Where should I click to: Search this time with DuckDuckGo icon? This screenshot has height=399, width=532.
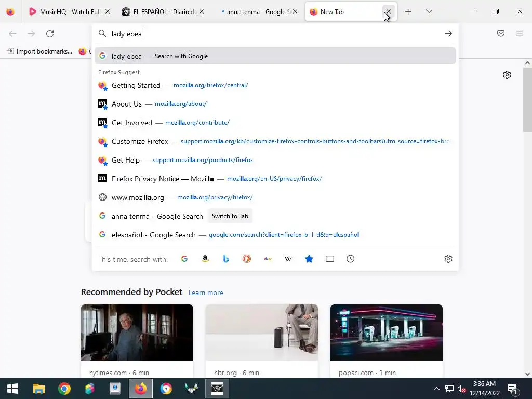[247, 259]
